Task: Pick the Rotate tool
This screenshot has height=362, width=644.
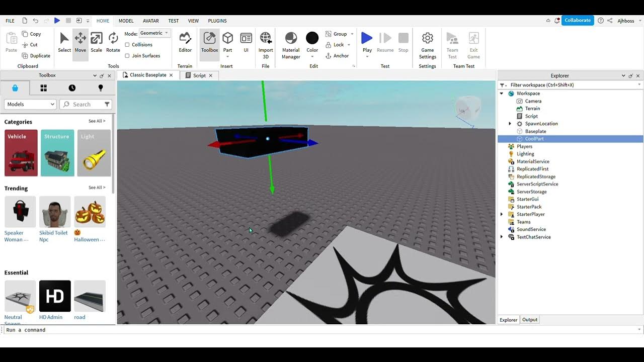Action: (x=113, y=43)
